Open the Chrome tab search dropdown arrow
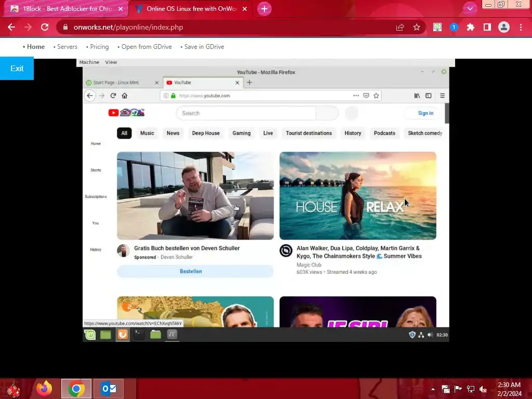The image size is (532, 399). click(x=470, y=9)
